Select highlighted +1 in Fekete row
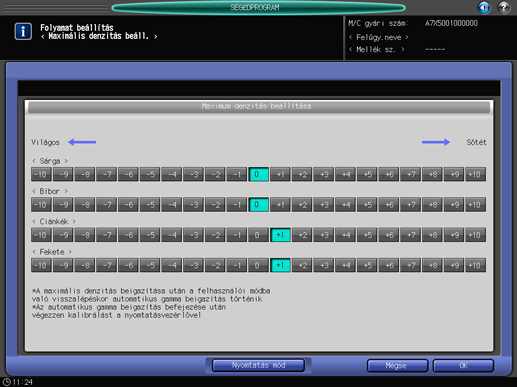 pyautogui.click(x=280, y=265)
